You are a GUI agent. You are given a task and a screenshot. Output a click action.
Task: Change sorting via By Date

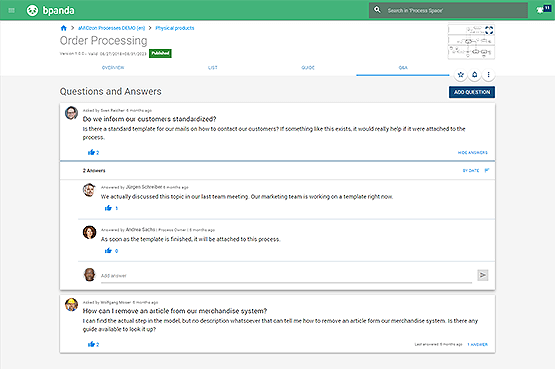471,171
